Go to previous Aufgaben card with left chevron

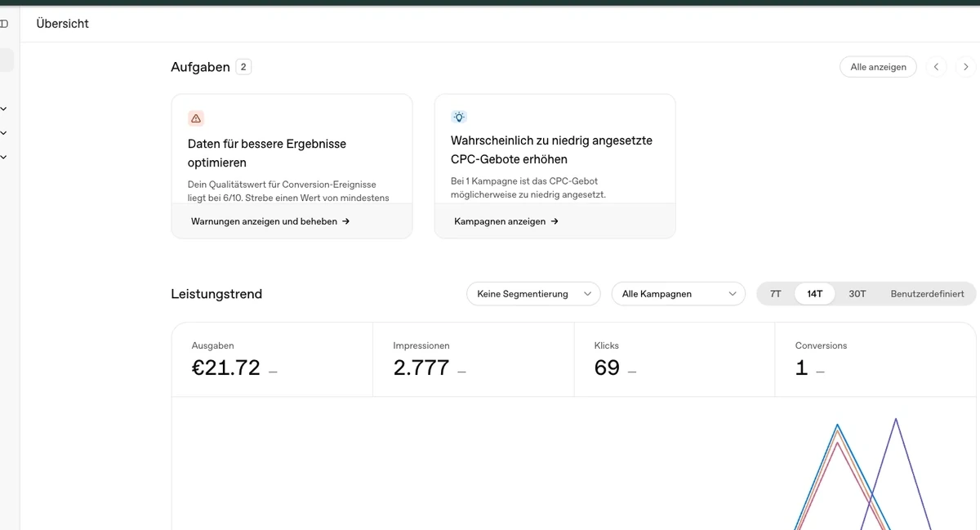(x=936, y=67)
